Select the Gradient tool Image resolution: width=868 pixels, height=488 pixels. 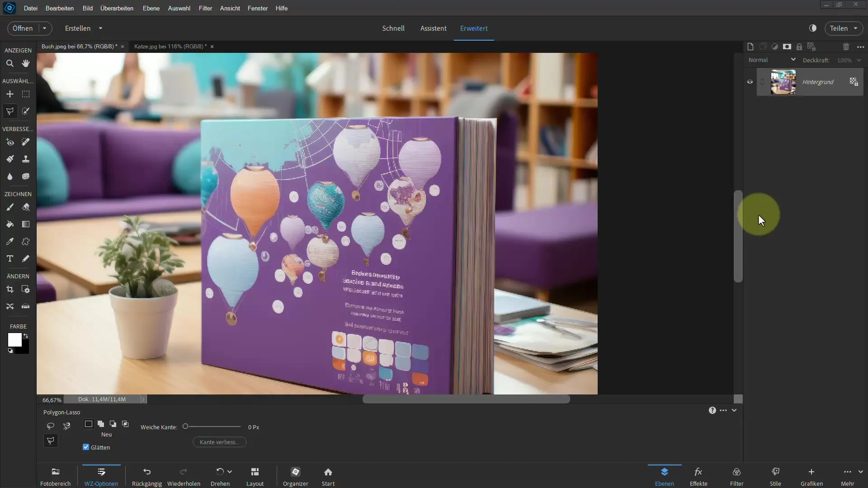(26, 224)
